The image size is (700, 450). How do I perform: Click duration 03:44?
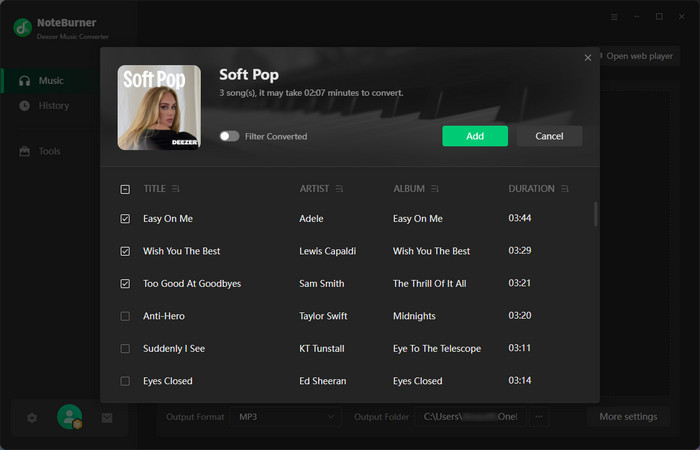click(520, 218)
